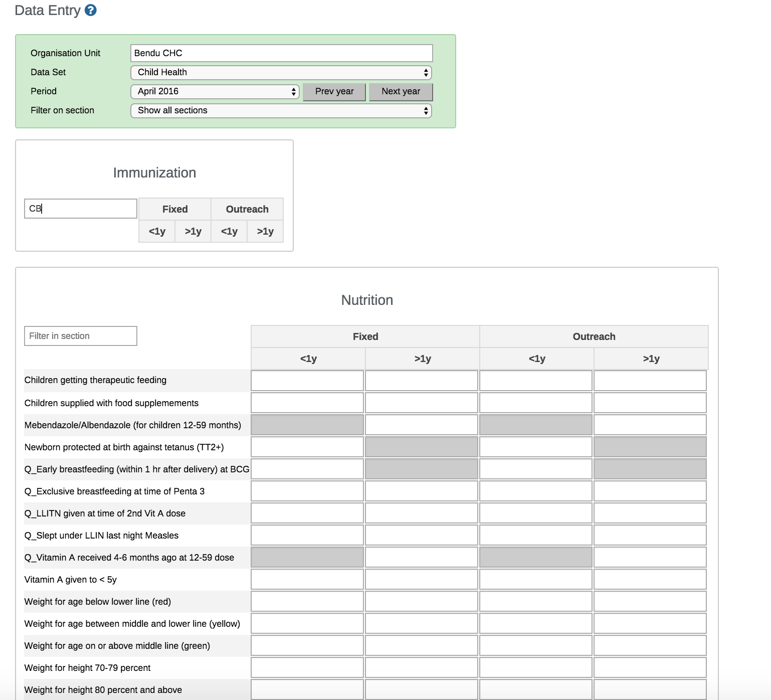Click the Nutrition Filter in section field

point(81,336)
